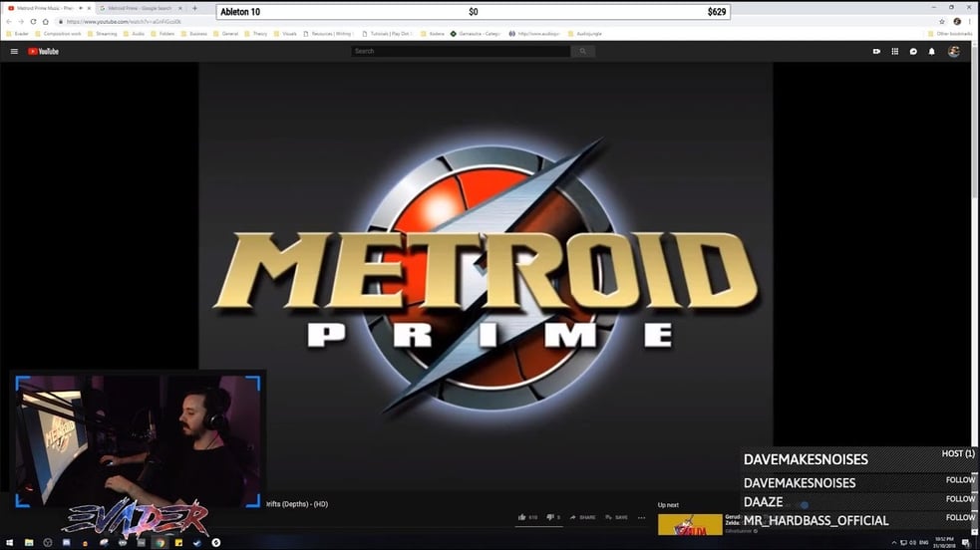Switch to the Metroid Prime Google Search tab
This screenshot has width=980, height=550.
pyautogui.click(x=141, y=8)
